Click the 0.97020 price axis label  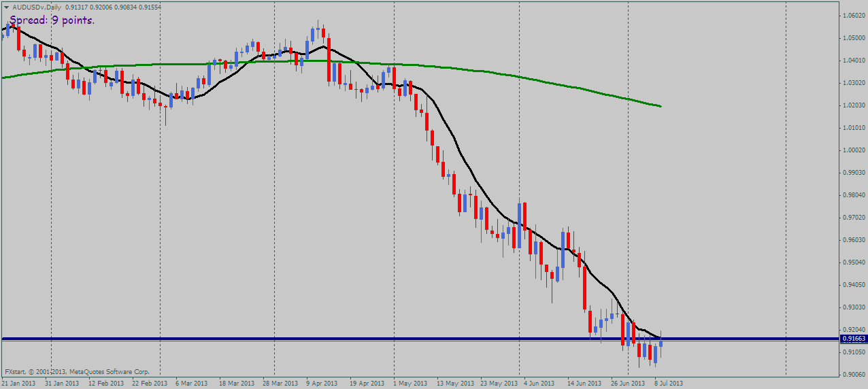854,218
